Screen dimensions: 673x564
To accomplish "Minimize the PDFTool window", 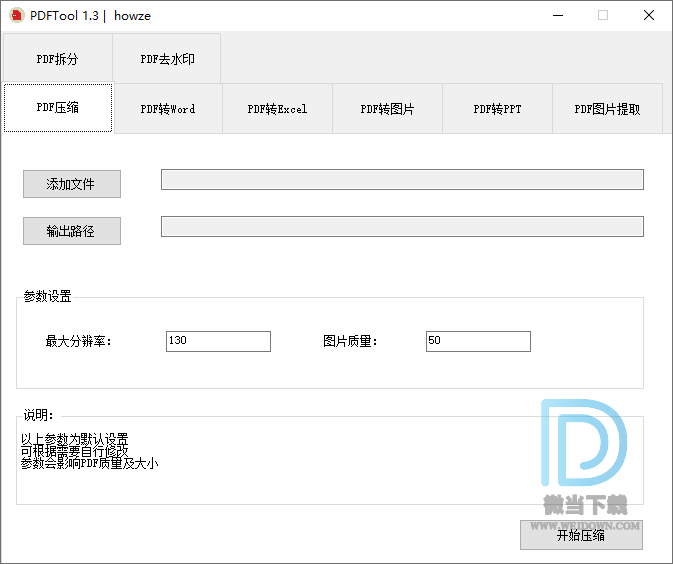I will pos(557,15).
